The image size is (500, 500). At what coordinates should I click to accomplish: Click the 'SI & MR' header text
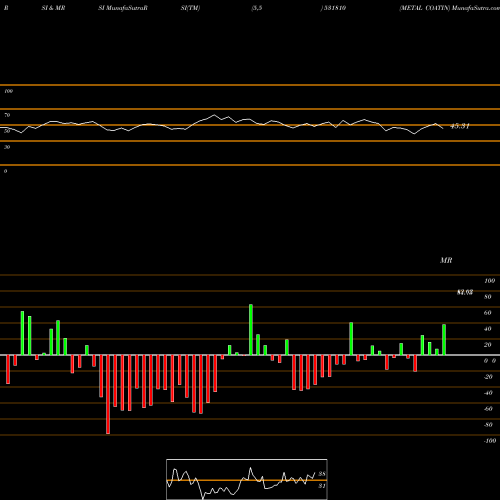(53, 8)
